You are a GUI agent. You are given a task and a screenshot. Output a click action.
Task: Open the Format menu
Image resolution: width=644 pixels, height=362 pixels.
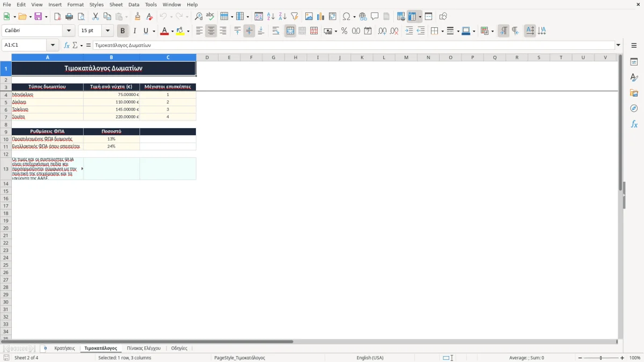click(76, 4)
